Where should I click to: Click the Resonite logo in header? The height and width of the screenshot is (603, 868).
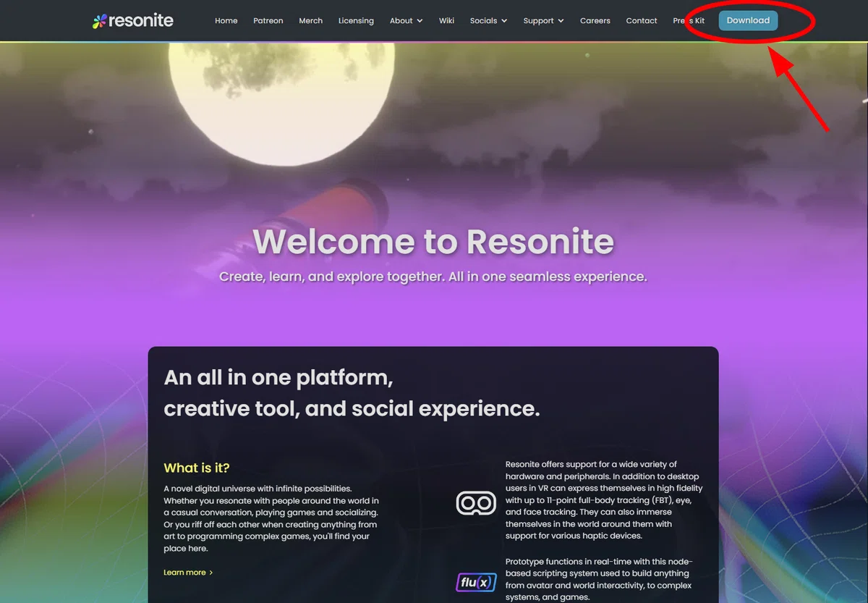(x=133, y=20)
